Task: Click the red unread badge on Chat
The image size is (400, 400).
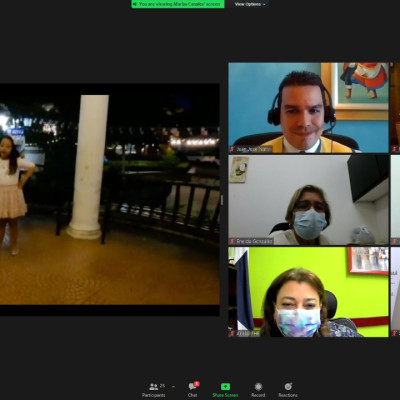Action: [x=197, y=384]
